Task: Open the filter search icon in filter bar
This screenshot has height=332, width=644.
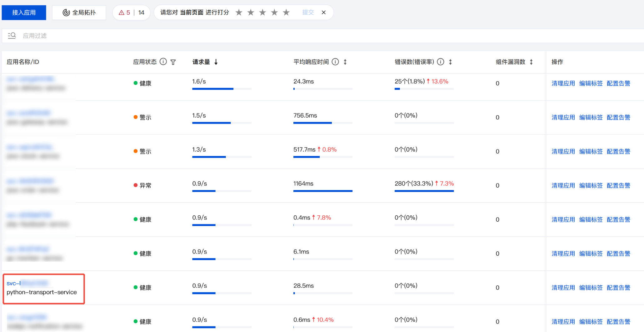Action: (12, 36)
